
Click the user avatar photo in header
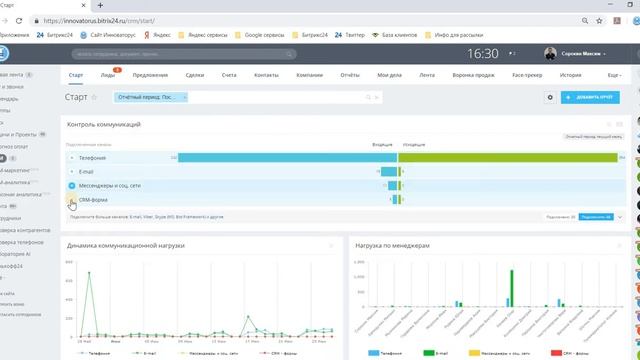550,53
